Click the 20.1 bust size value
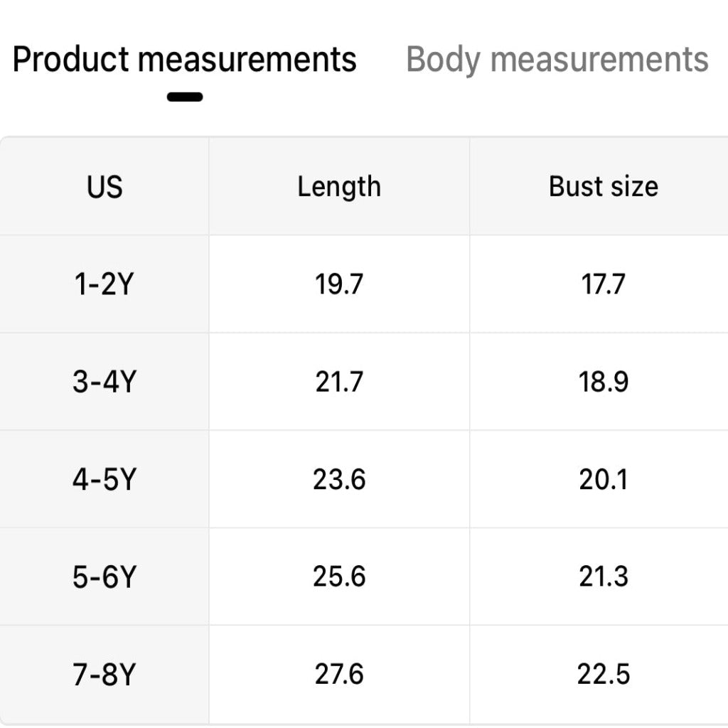This screenshot has height=728, width=728. pos(603,480)
